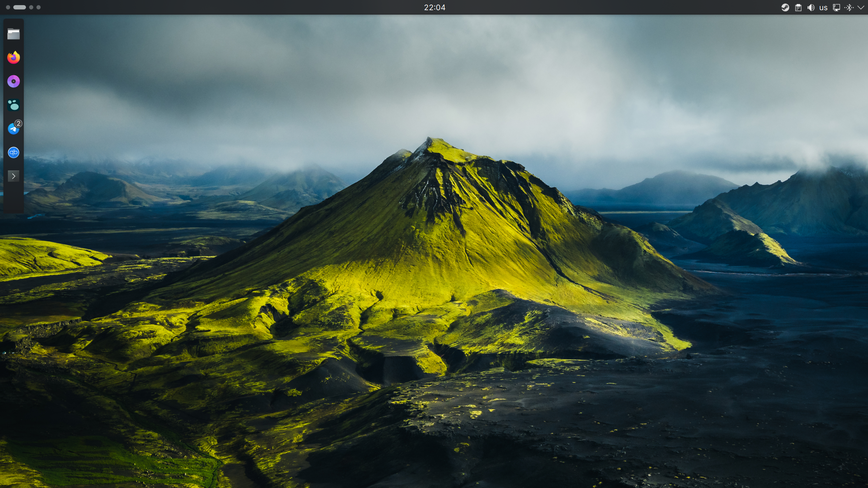This screenshot has width=868, height=488.
Task: Open the audio volume tray icon
Action: (811, 7)
